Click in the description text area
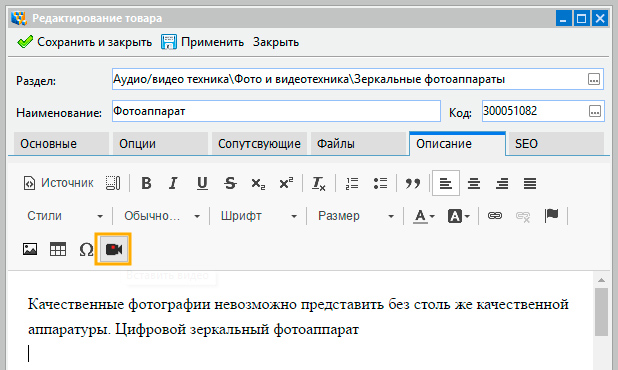Screen dimensions: 618x370 click(x=300, y=320)
